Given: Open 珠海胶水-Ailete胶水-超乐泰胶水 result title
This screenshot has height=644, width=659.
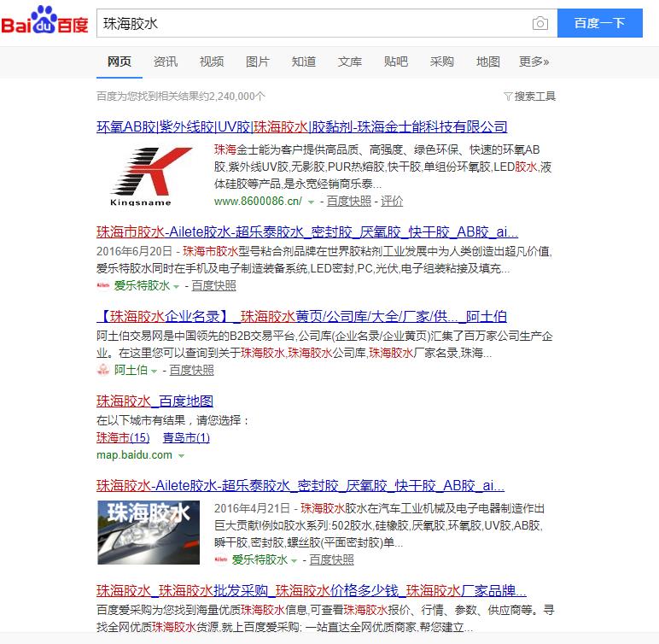Looking at the screenshot, I should pos(300,485).
